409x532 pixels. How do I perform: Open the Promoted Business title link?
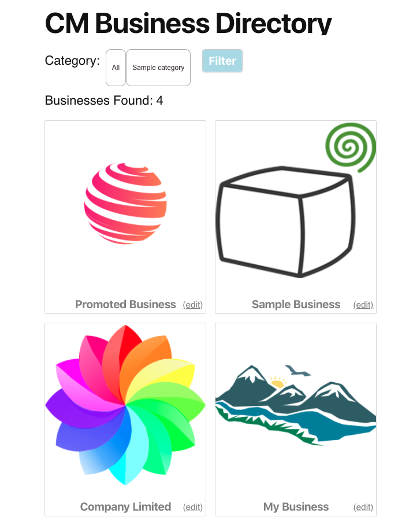(125, 304)
